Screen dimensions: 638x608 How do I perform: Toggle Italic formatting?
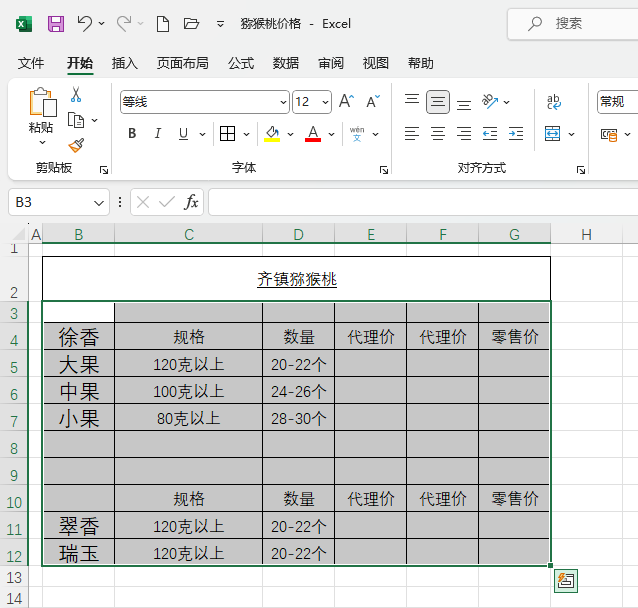click(x=157, y=133)
